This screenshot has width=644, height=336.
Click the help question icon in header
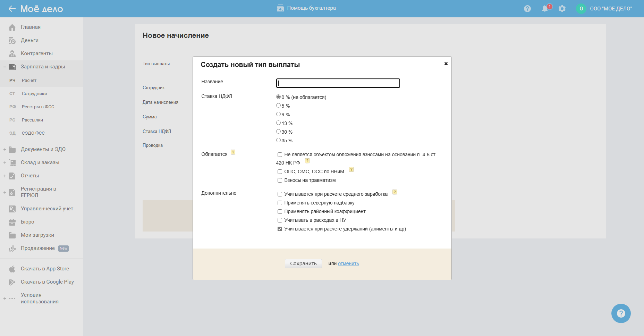pyautogui.click(x=527, y=9)
